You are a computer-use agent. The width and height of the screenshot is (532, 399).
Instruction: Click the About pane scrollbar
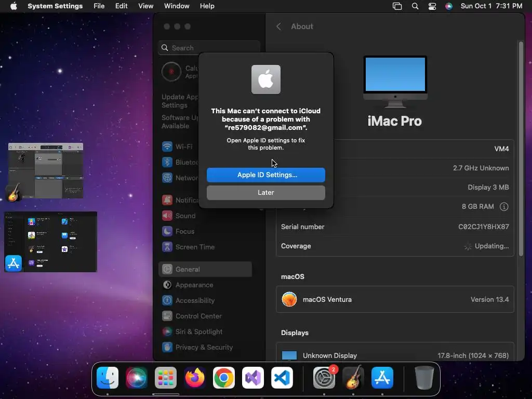(521, 148)
